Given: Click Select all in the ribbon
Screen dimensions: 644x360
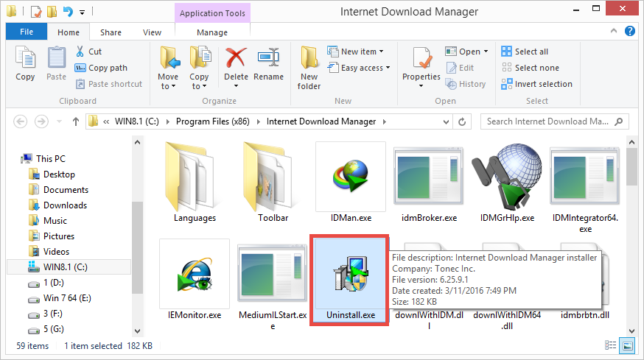Looking at the screenshot, I should click(525, 52).
